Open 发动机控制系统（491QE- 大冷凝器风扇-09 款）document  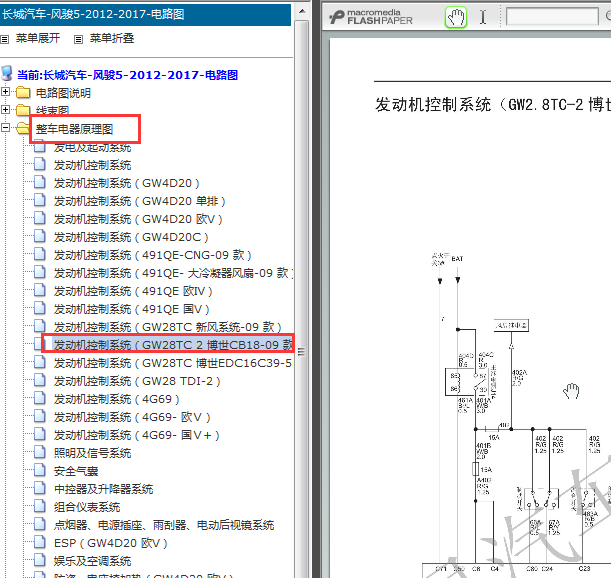pyautogui.click(x=173, y=273)
